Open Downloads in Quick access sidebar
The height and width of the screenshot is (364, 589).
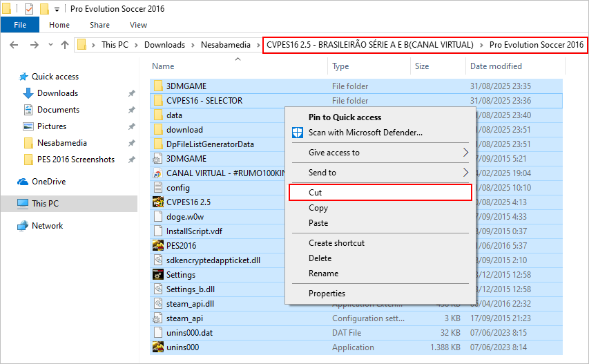pyautogui.click(x=57, y=93)
